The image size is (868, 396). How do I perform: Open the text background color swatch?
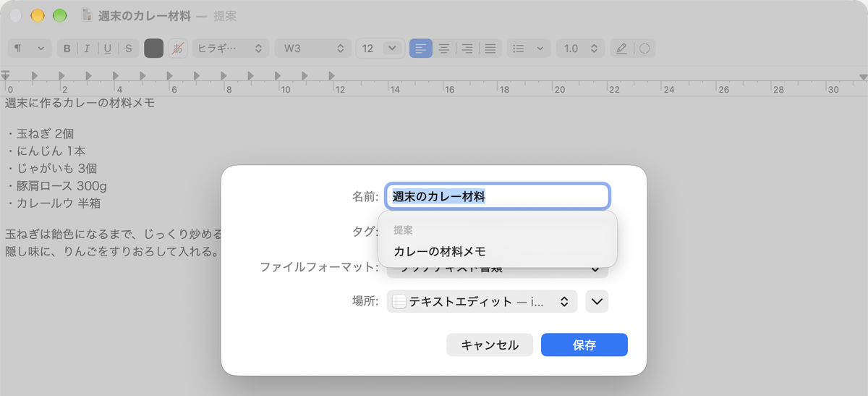[177, 49]
